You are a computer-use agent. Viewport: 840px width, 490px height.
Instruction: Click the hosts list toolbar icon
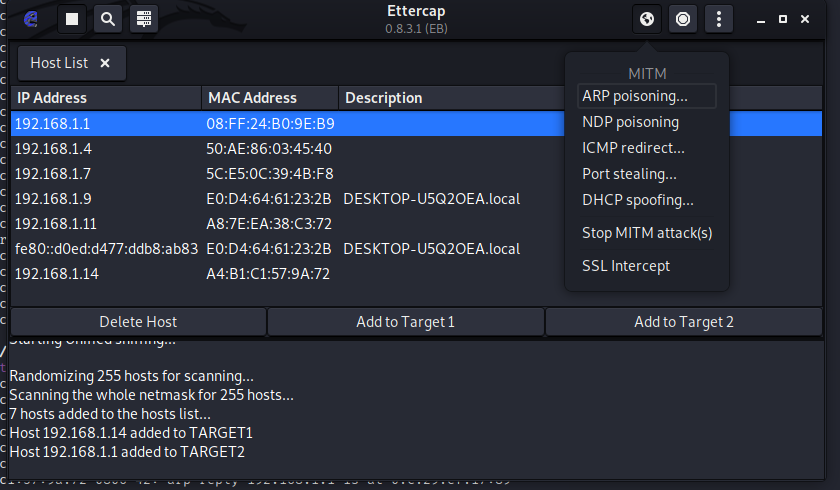[x=144, y=18]
